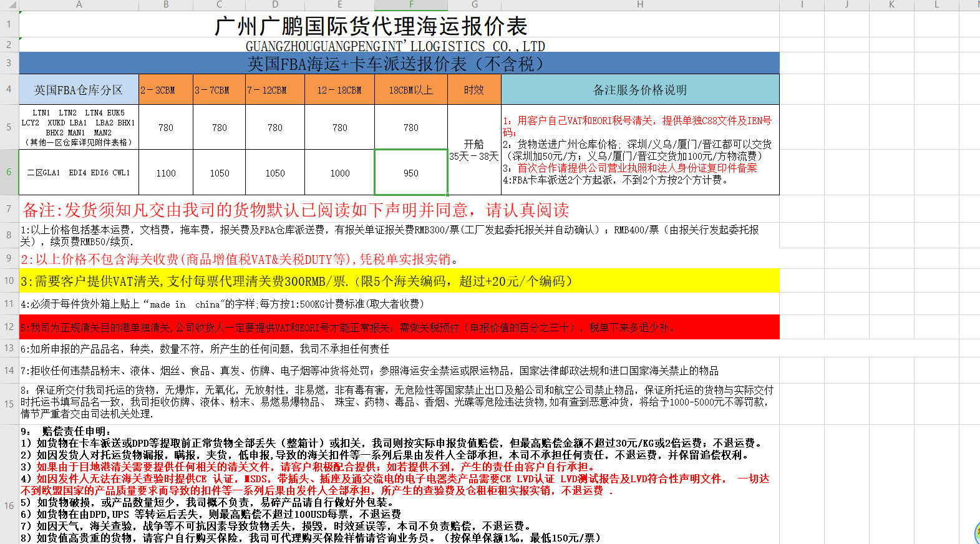Click 1050 under the 7-12CBM column
This screenshot has width=980, height=544.
tap(275, 173)
